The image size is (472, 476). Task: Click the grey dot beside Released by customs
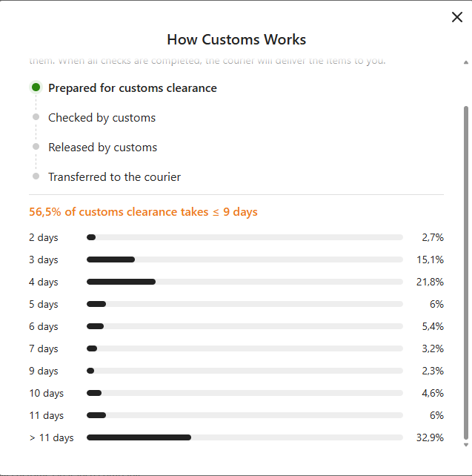36,147
